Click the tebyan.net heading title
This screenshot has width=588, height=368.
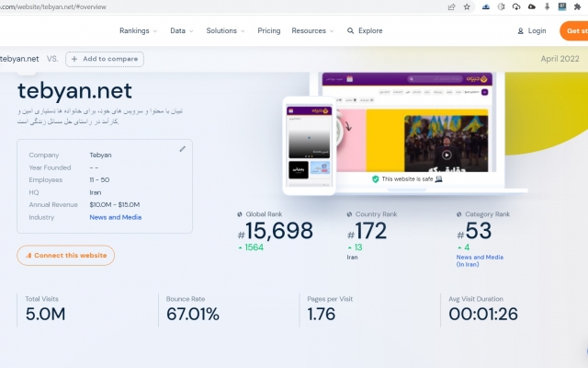[74, 90]
